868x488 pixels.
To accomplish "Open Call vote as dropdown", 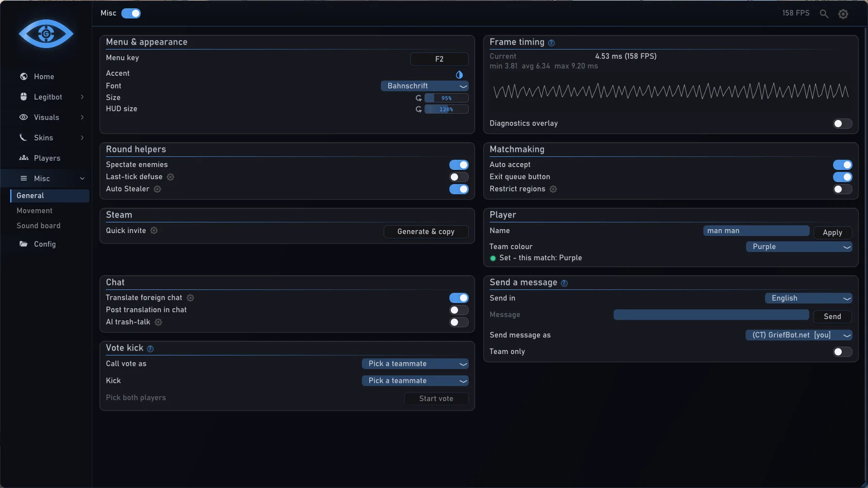I will pos(415,364).
